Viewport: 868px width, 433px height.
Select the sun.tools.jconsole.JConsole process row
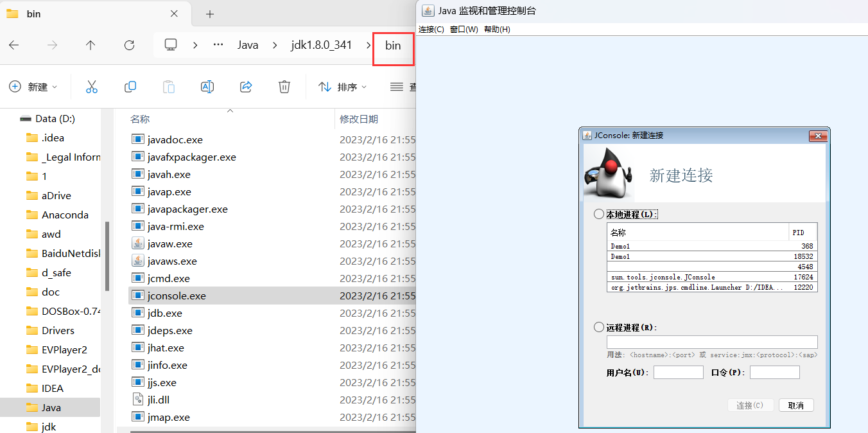(712, 277)
